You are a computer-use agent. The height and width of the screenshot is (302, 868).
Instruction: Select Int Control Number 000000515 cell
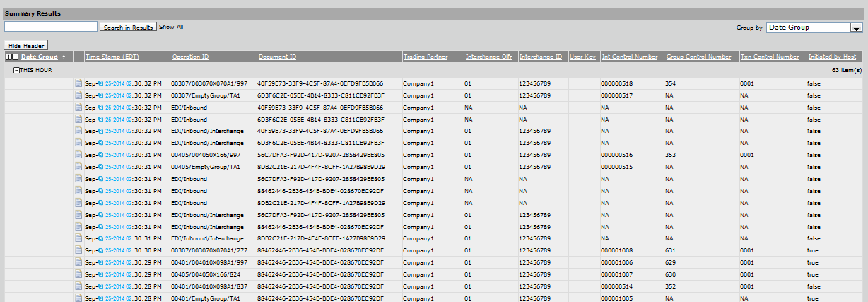tap(616, 167)
